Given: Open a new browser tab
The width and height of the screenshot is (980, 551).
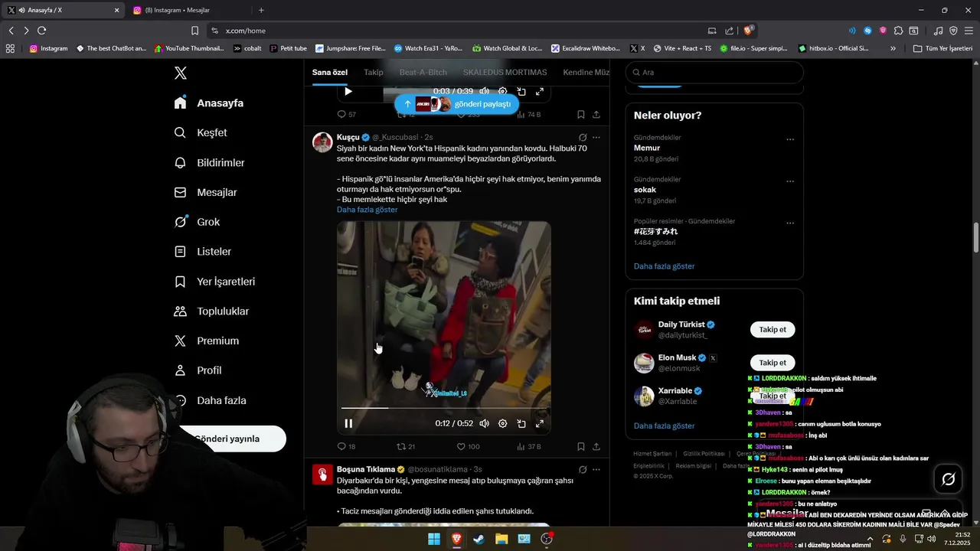Looking at the screenshot, I should pos(261,10).
